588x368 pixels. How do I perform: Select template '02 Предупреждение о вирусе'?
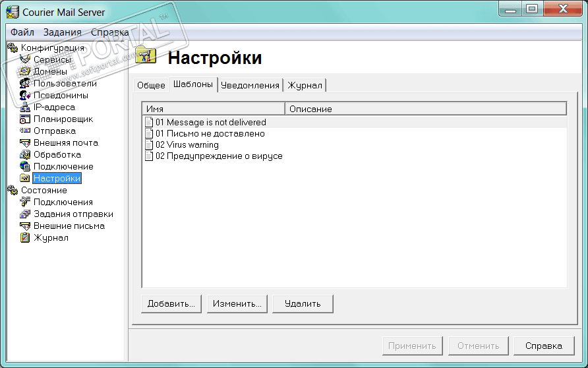(219, 156)
